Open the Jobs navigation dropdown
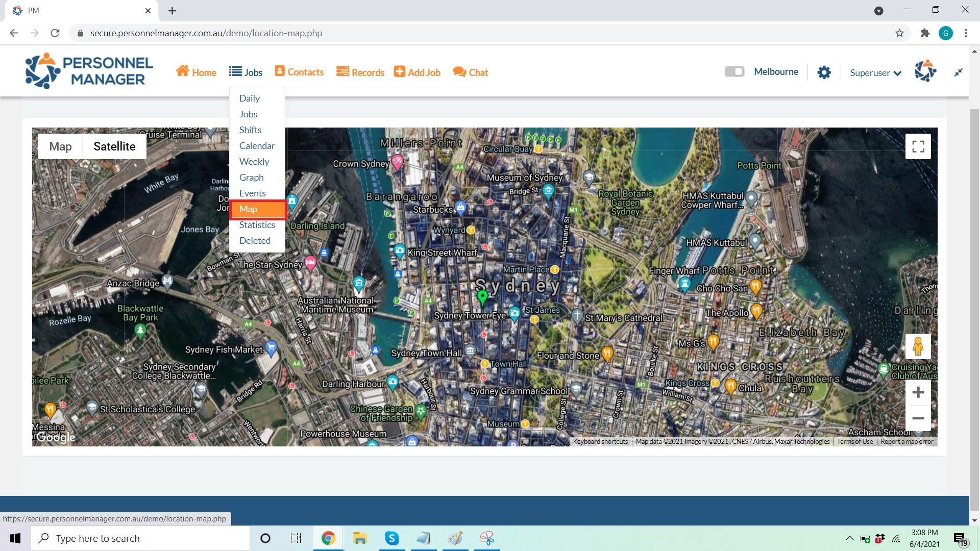Screen dimensions: 980x551 [x=246, y=72]
